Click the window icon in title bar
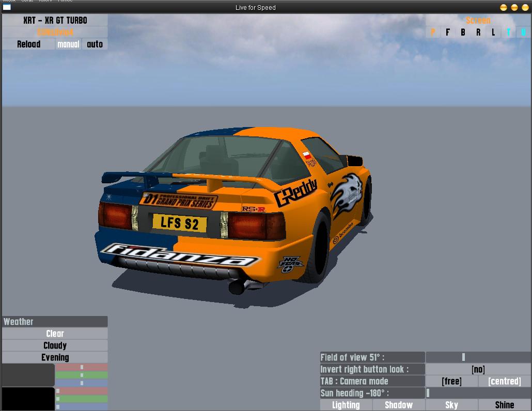Screen dimensions: 532x411 point(7,7)
